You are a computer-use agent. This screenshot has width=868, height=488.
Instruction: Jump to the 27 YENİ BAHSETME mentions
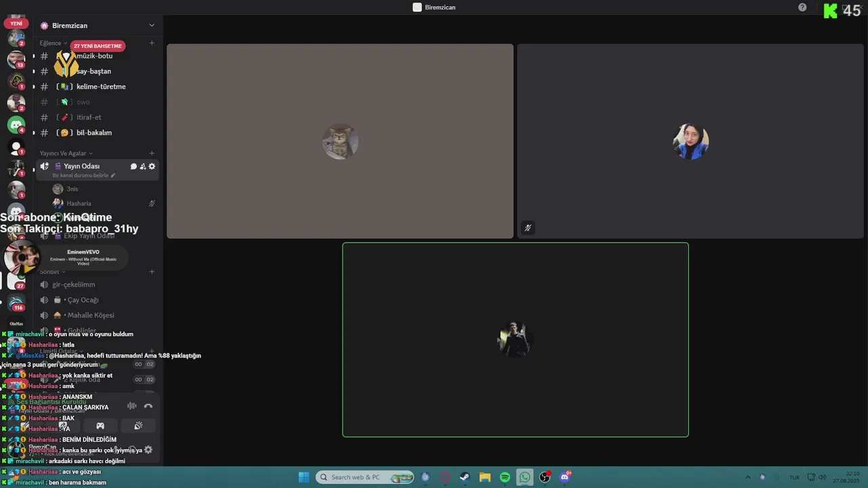(98, 46)
